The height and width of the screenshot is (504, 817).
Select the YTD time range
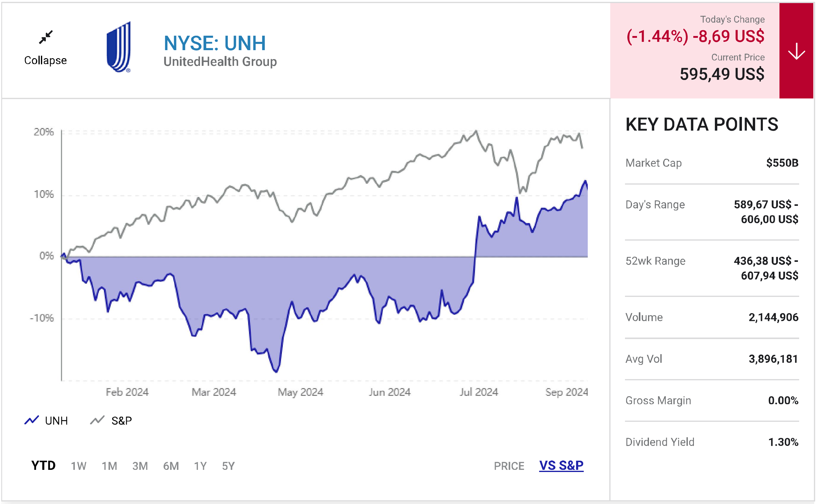click(x=43, y=466)
